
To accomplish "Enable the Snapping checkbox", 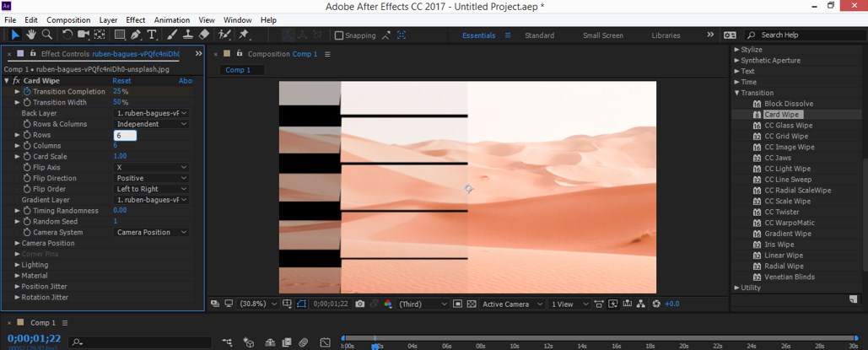I will [339, 35].
